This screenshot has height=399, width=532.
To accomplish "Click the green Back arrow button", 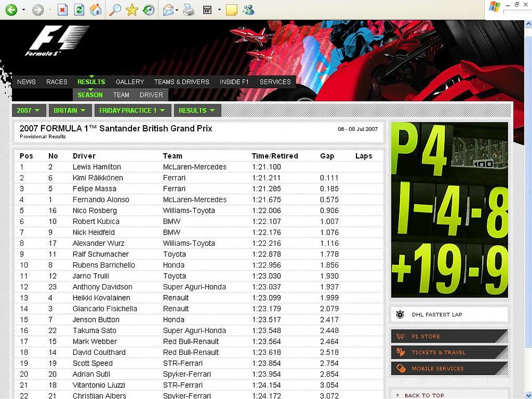I will pos(11,10).
